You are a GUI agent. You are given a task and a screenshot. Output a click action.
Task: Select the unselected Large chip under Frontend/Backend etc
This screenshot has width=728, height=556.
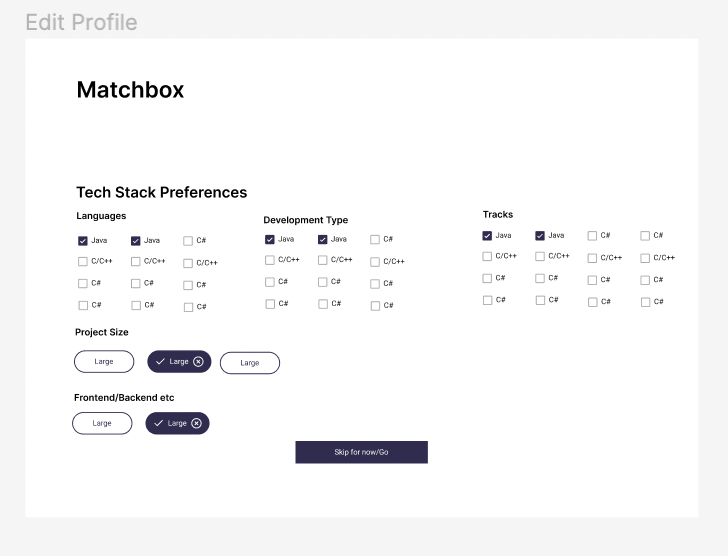pyautogui.click(x=102, y=423)
